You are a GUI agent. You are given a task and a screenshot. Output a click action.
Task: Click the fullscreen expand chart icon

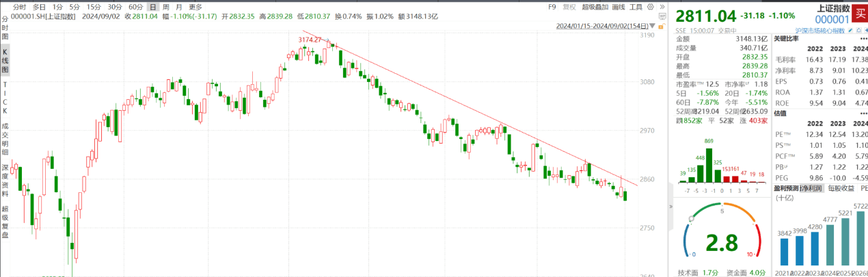pyautogui.click(x=660, y=7)
